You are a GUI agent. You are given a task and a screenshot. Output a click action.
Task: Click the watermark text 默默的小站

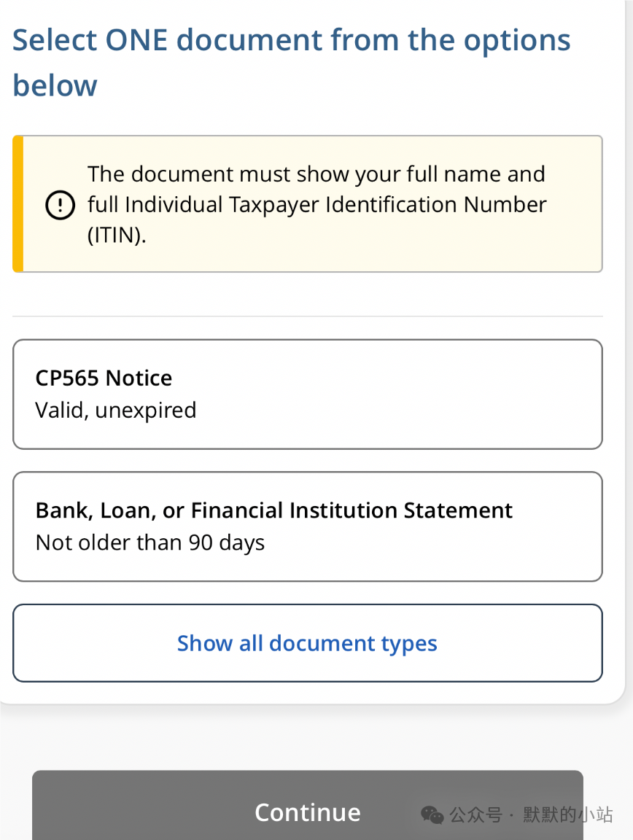(568, 814)
